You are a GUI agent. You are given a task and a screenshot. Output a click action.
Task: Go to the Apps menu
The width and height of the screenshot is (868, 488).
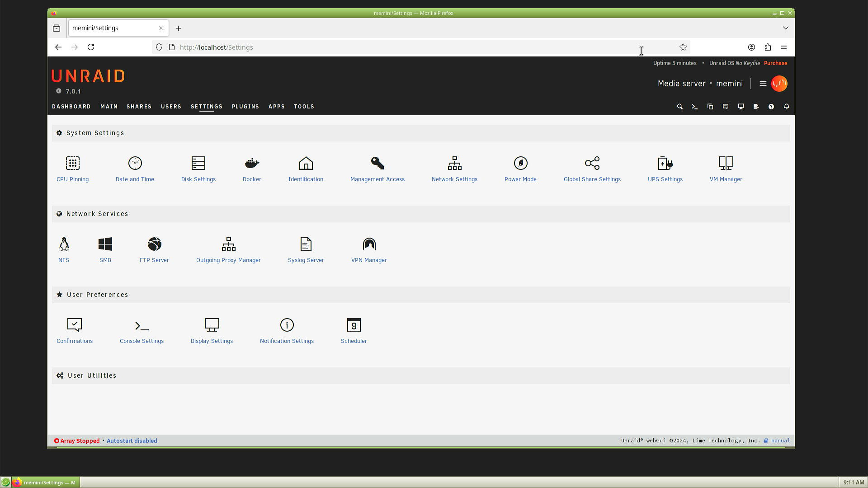(277, 107)
